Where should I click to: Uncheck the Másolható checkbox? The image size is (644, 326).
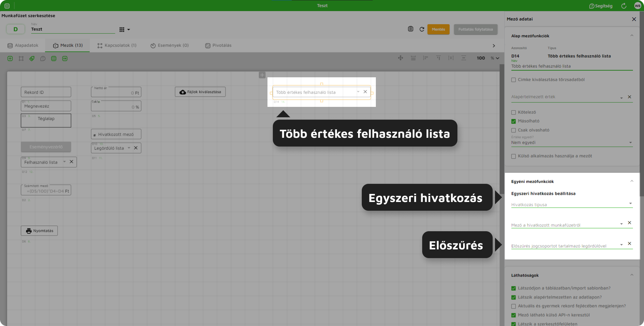pos(513,121)
